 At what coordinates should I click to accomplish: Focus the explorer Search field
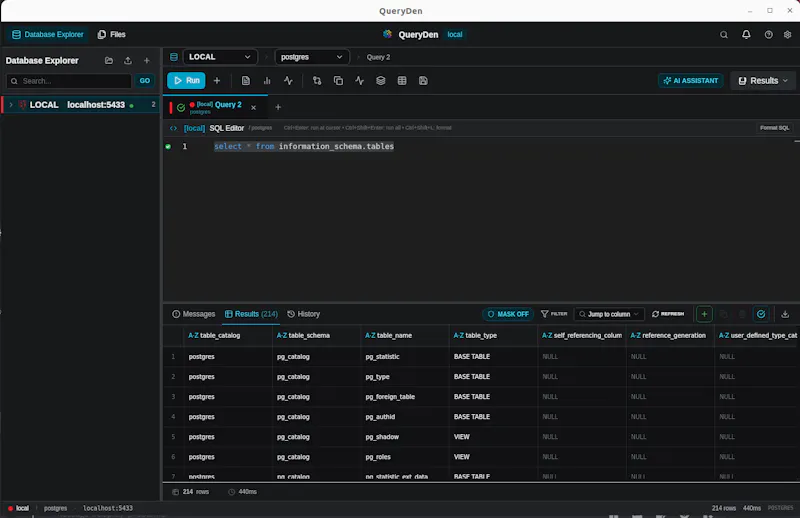69,81
